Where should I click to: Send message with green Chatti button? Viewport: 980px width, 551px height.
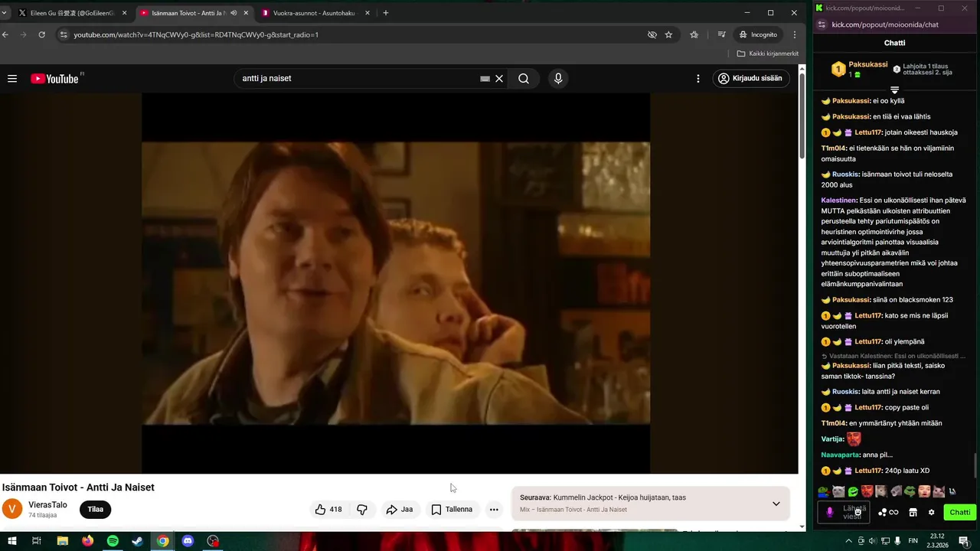[960, 512]
